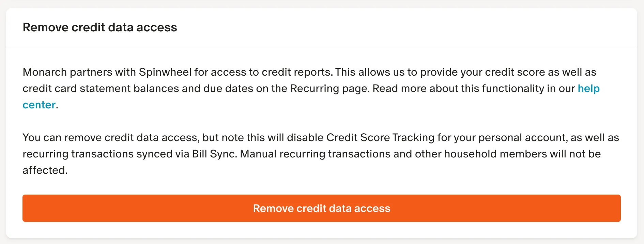
Task: Click the "Credit Score Tracking" text
Action: coord(380,138)
